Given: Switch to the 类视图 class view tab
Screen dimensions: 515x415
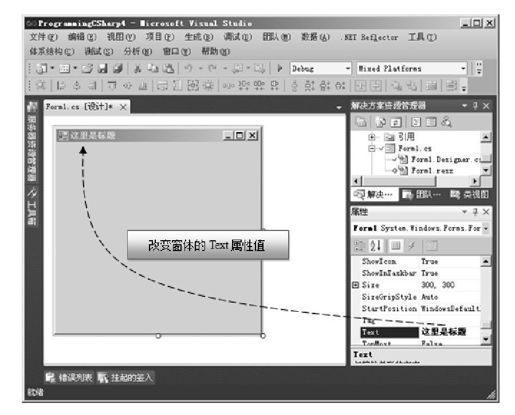Looking at the screenshot, I should pyautogui.click(x=469, y=194).
